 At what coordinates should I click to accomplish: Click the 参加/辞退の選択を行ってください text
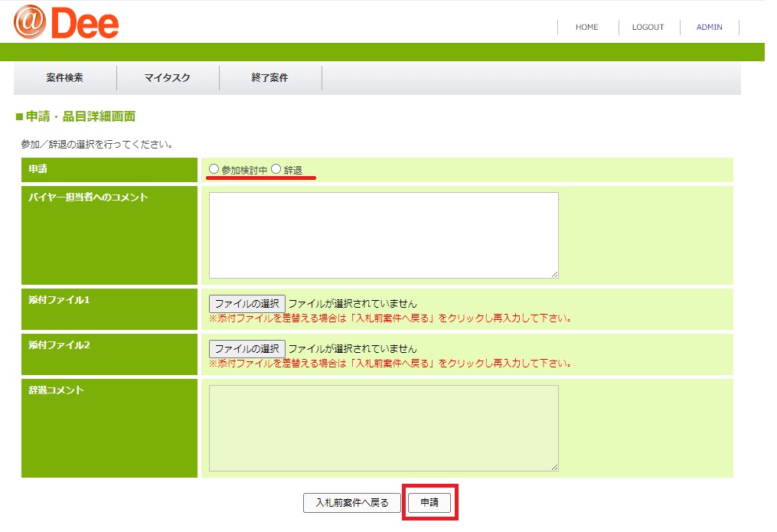pyautogui.click(x=96, y=145)
